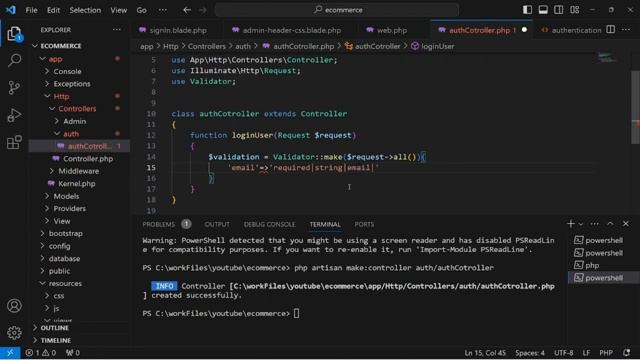
Task: Close the terminal panel
Action: pyautogui.click(x=626, y=224)
